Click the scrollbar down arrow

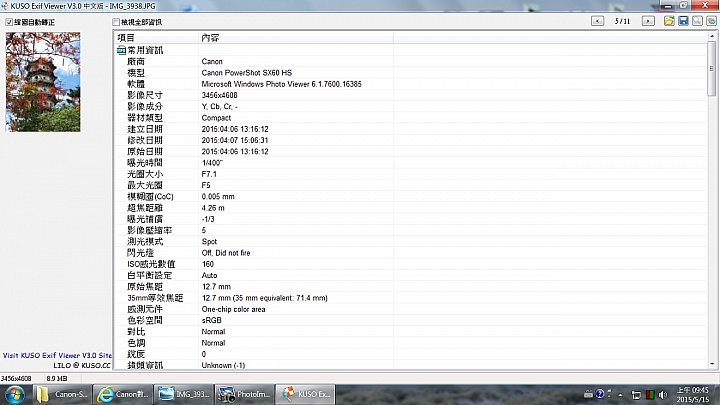[712, 364]
